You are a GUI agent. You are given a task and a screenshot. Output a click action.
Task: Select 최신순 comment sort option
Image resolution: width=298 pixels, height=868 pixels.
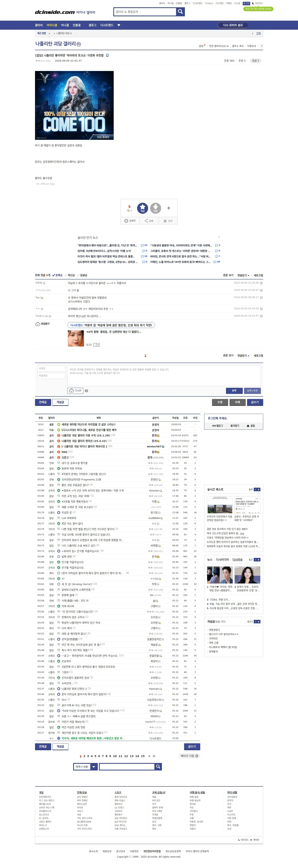tap(70, 275)
